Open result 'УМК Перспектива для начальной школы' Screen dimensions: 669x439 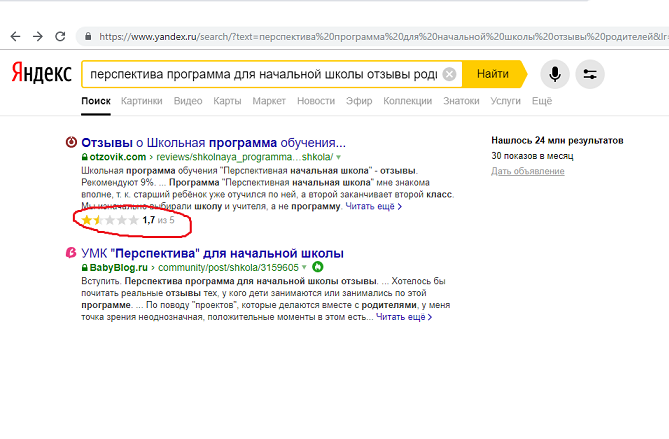pos(212,253)
